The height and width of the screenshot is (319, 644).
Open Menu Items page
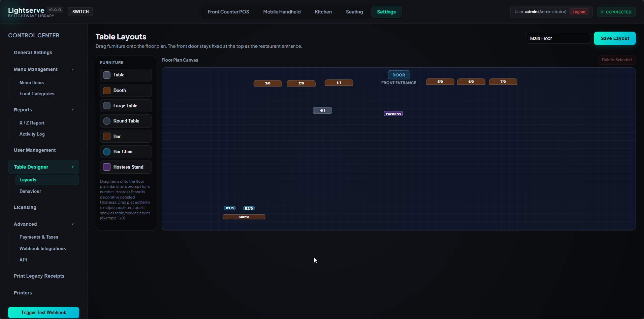[x=32, y=82]
